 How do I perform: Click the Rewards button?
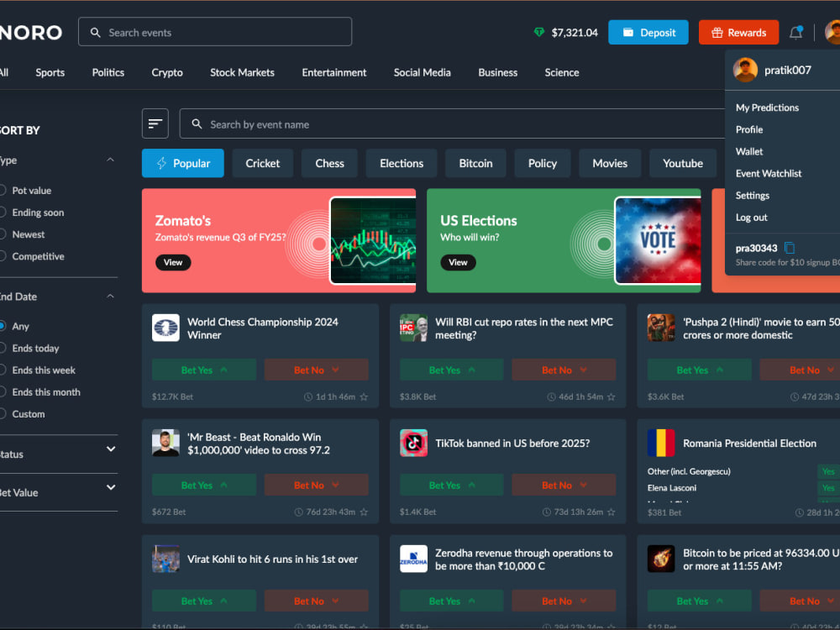[x=738, y=33]
